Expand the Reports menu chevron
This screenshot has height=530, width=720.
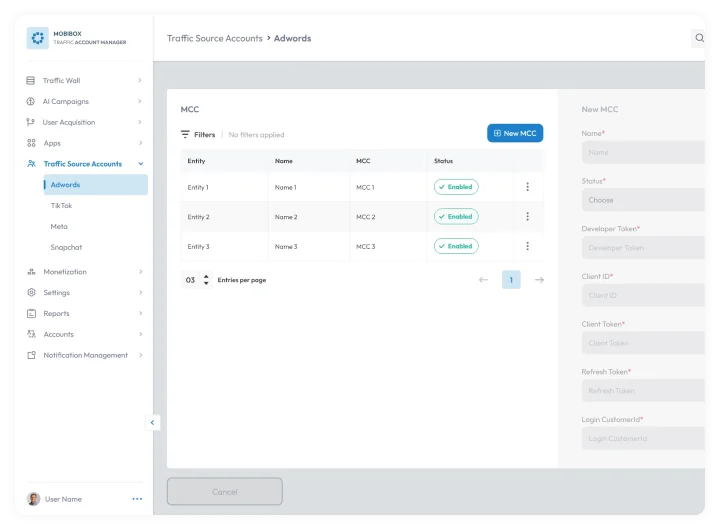tap(141, 313)
